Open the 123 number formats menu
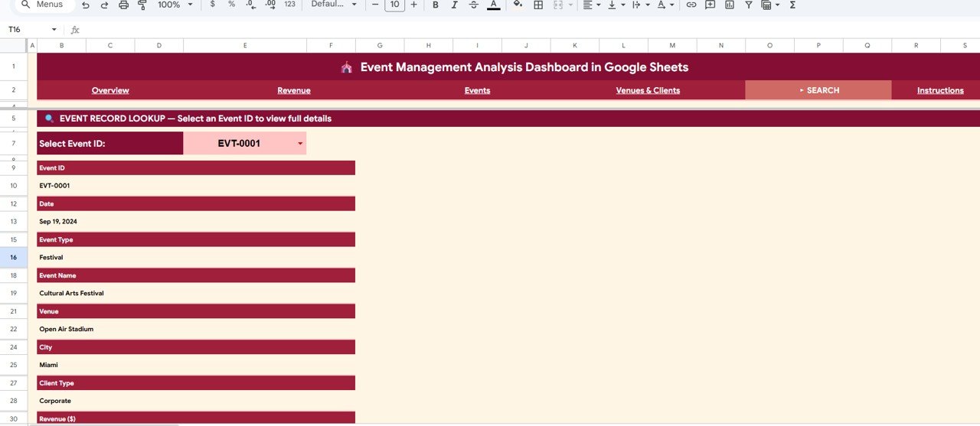The width and height of the screenshot is (980, 426). pos(289,5)
